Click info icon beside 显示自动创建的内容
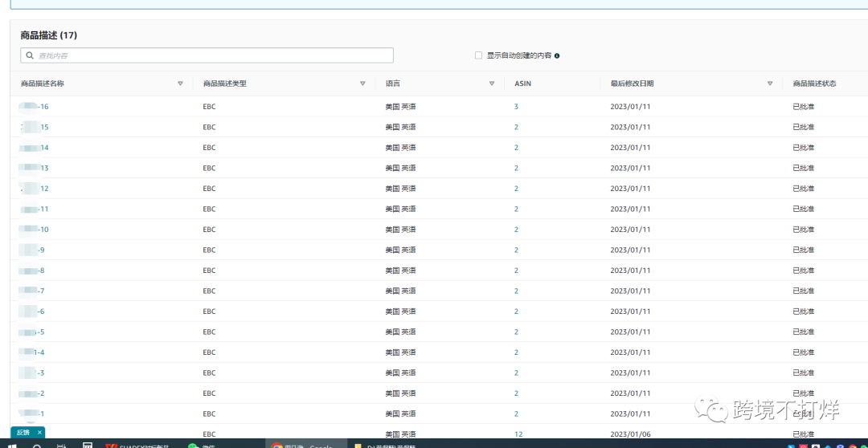 [557, 55]
